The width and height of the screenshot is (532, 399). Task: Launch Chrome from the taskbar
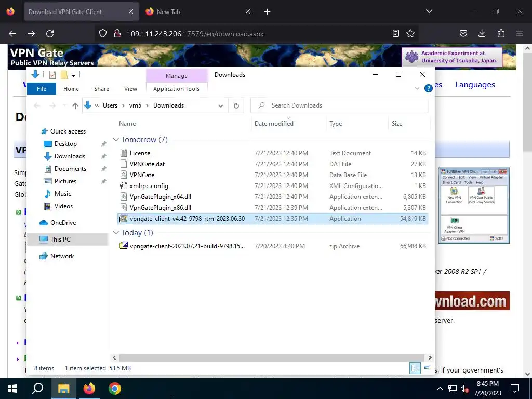pyautogui.click(x=115, y=389)
